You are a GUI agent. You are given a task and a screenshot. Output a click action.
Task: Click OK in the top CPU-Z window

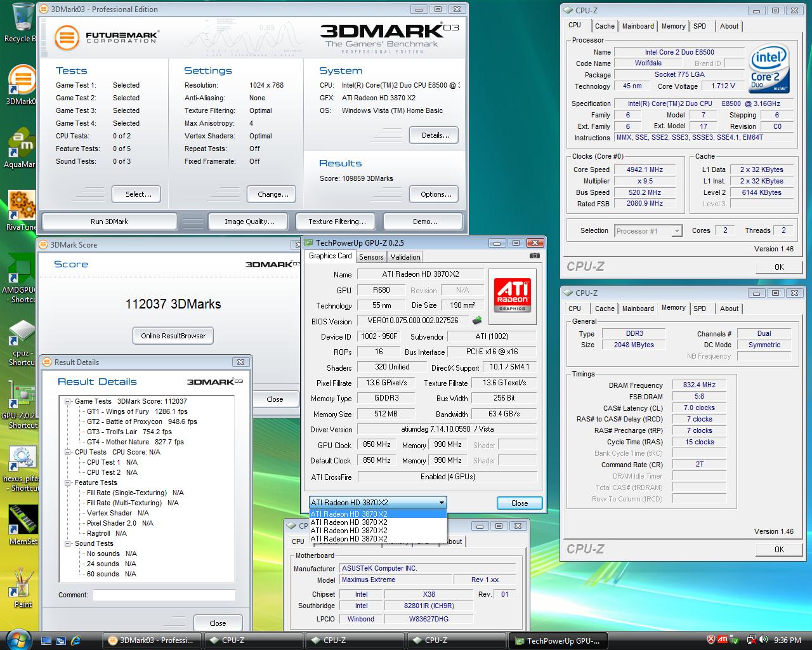[x=779, y=267]
